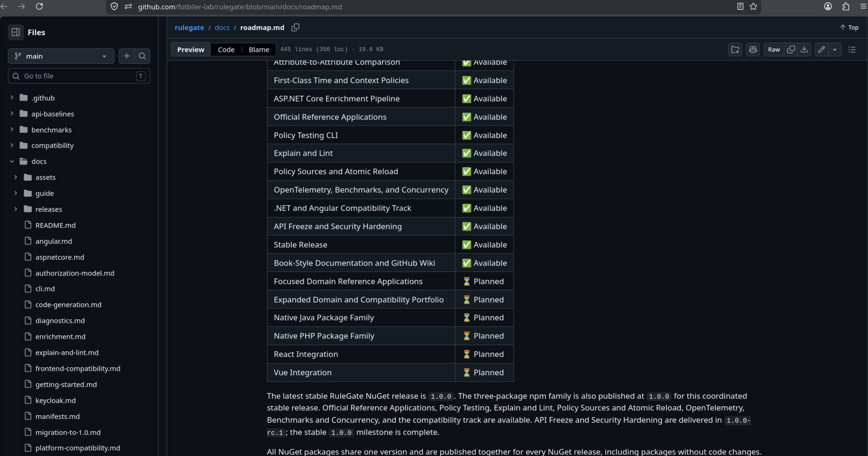Viewport: 868px width, 456px height.
Task: Open the docs breadcrumb link
Action: click(x=222, y=27)
